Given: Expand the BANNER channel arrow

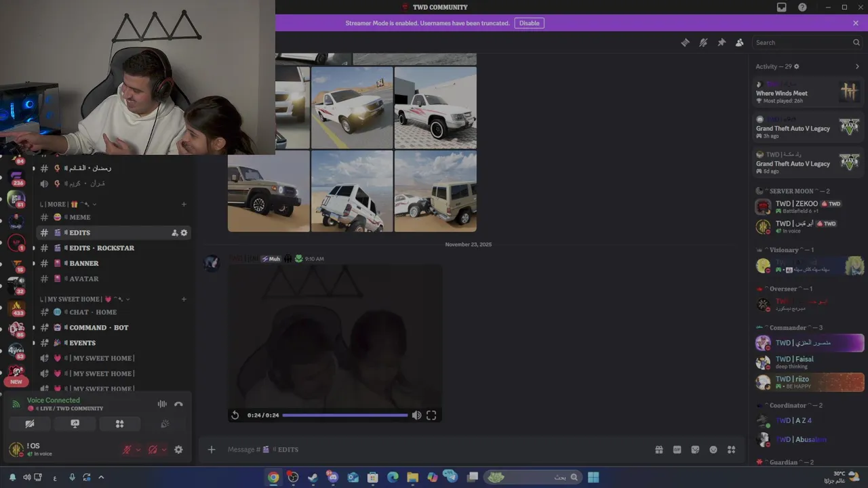Looking at the screenshot, I should point(33,263).
